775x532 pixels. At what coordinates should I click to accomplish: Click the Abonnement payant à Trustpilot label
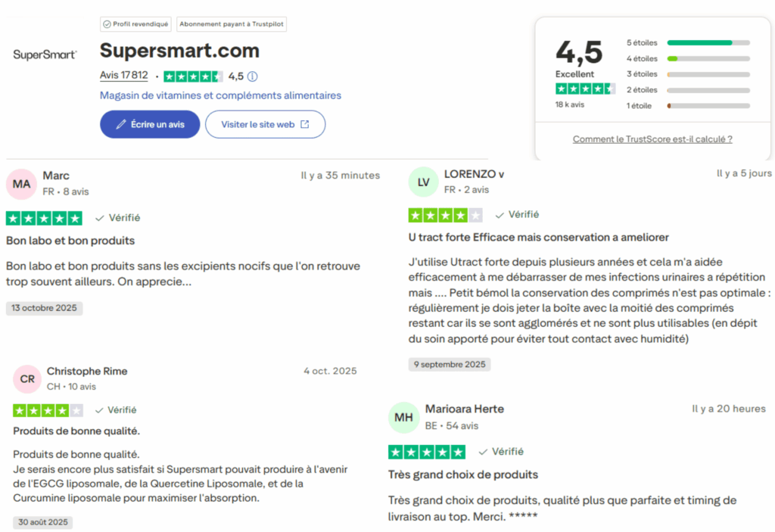point(231,23)
